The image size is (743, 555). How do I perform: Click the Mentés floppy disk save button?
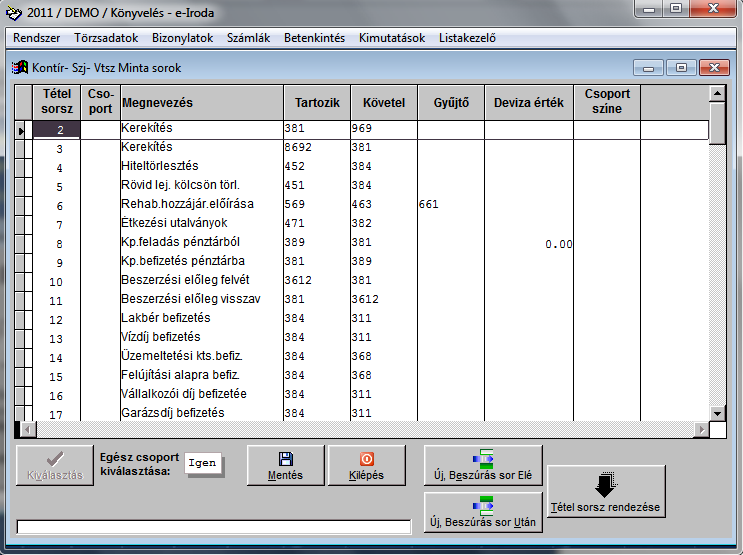tap(286, 465)
